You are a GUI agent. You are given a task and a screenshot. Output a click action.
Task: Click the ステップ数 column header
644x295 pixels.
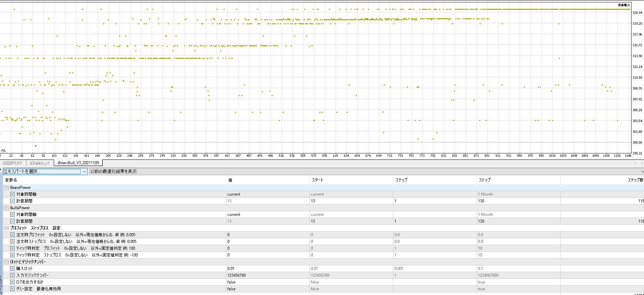602,180
